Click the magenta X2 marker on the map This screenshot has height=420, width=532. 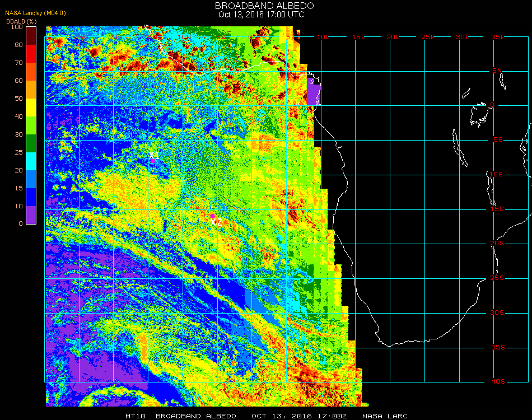[212, 216]
